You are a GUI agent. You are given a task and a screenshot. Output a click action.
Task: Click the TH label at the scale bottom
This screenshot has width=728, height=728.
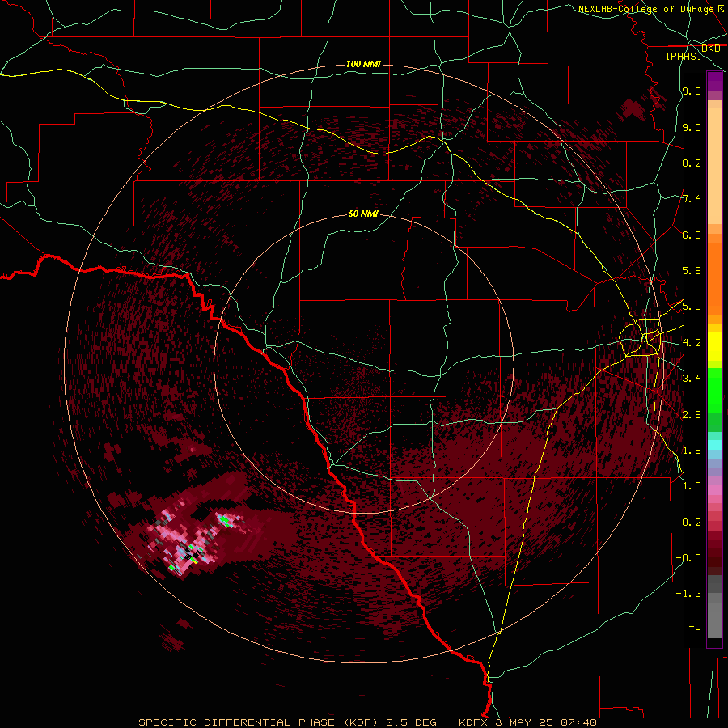click(x=695, y=630)
